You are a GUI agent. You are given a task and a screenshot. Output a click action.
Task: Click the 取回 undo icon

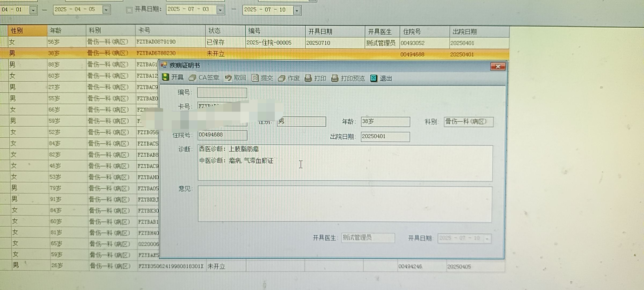228,78
